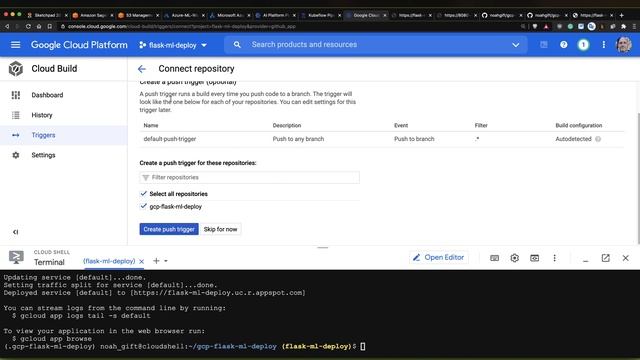Click the terminal command prompt cursor
This screenshot has height=360, width=640.
click(x=363, y=347)
